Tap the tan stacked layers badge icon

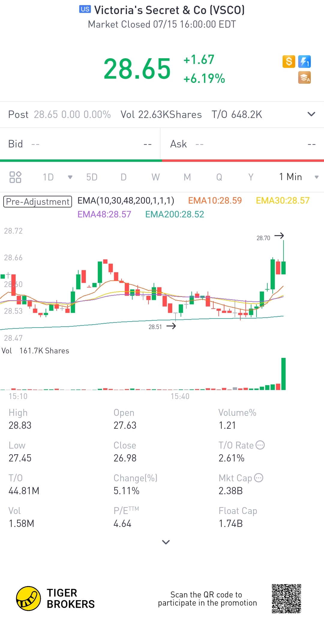tap(304, 77)
